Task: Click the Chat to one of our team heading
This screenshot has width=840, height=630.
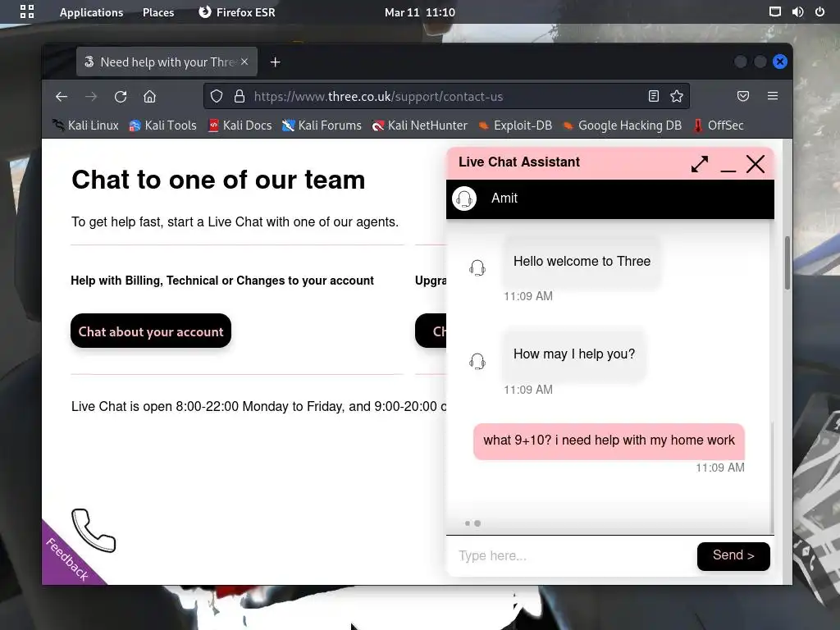Action: (218, 180)
